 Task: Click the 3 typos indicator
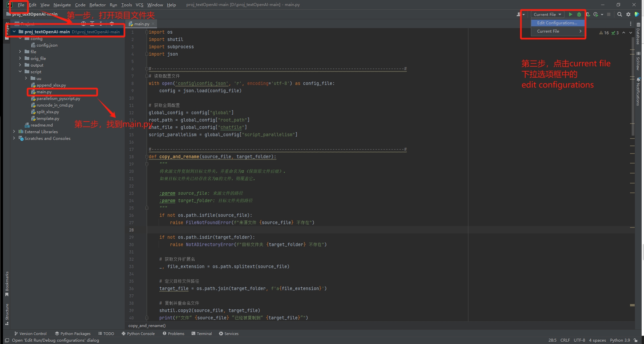click(x=615, y=33)
